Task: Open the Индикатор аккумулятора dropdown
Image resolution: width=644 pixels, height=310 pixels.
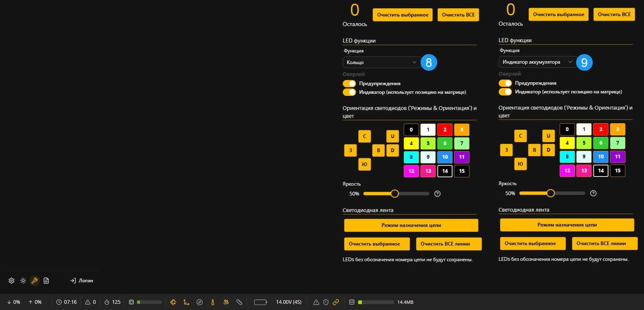Action: click(538, 62)
